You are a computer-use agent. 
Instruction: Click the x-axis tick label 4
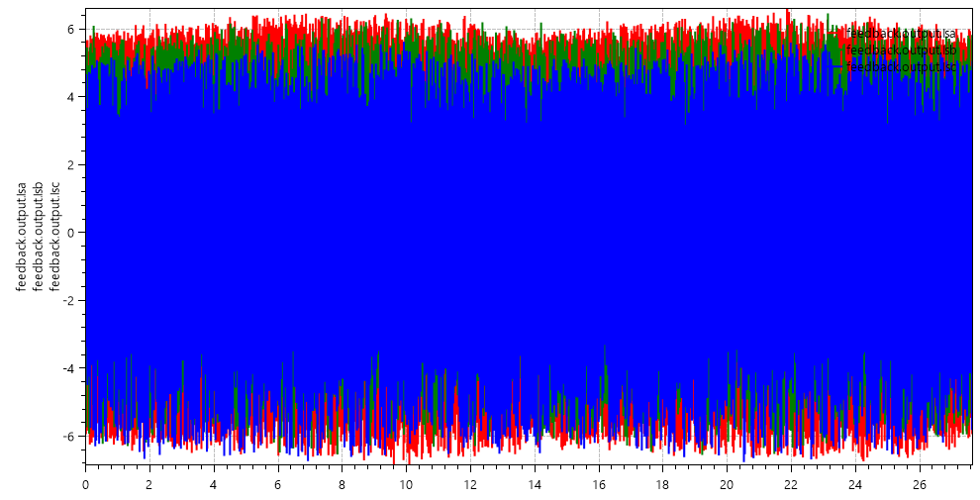click(214, 484)
